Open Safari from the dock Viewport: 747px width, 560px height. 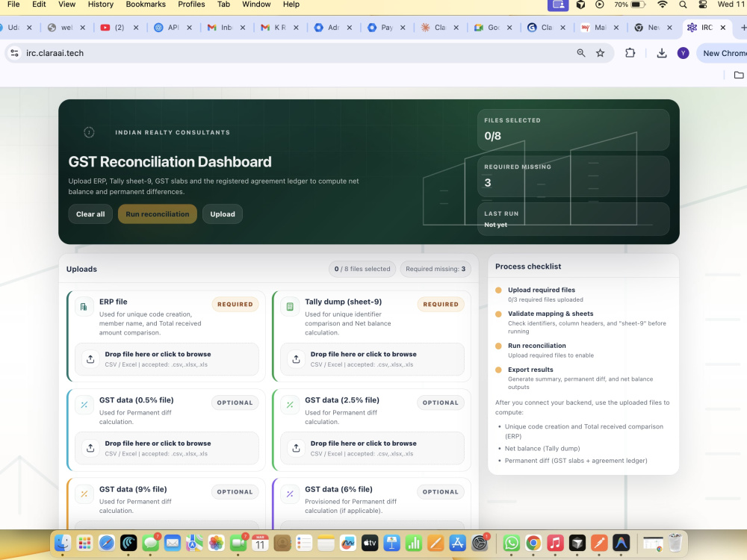[x=107, y=543]
